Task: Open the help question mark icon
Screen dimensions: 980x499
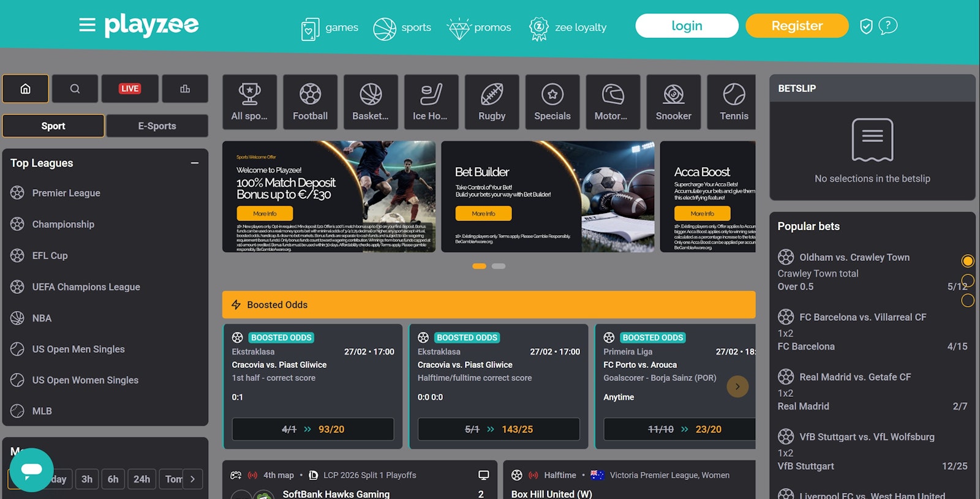Action: point(888,26)
